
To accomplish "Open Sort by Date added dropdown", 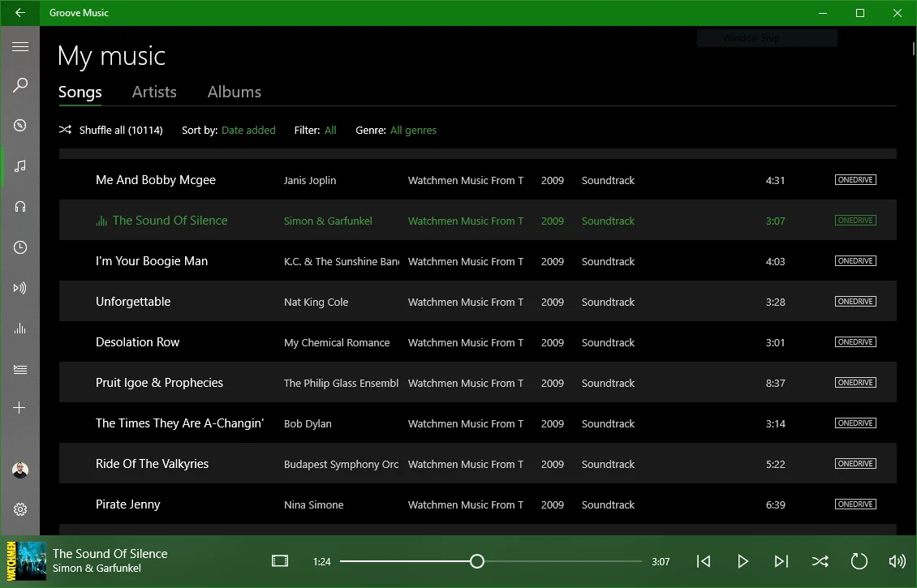I will tap(248, 131).
